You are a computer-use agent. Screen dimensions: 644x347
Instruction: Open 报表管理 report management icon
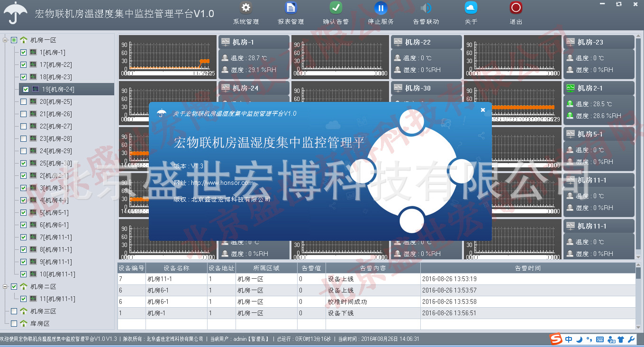[290, 8]
